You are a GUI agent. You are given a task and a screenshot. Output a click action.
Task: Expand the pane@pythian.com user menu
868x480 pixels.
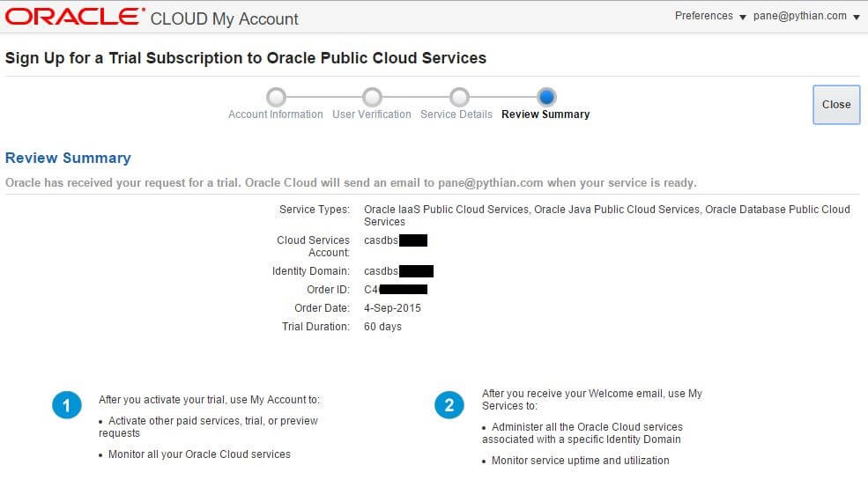[x=799, y=16]
